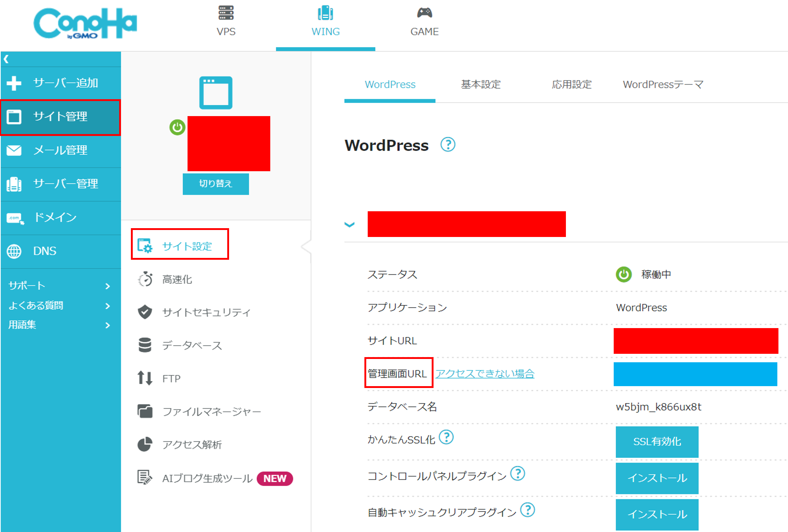Switch to the WordPressテーマ tab
The height and width of the screenshot is (532, 788).
[663, 85]
